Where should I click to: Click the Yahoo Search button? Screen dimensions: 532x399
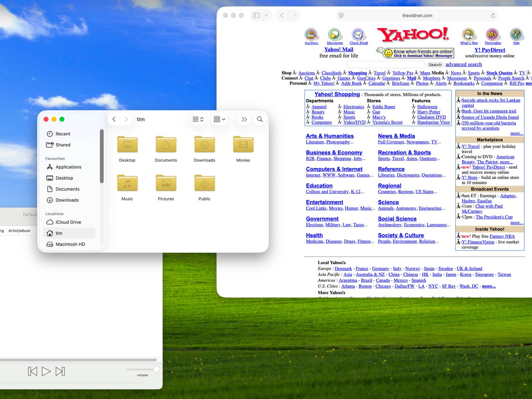coord(435,65)
